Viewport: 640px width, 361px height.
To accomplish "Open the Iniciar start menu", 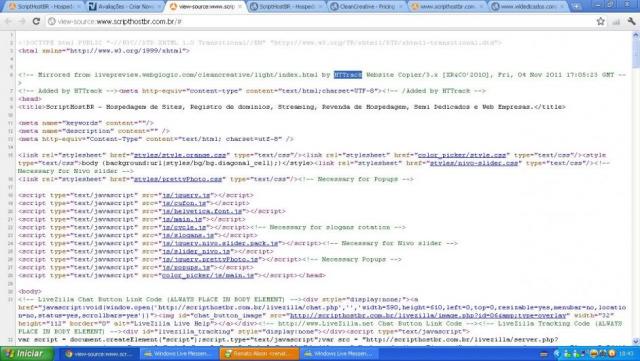I will pyautogui.click(x=27, y=354).
